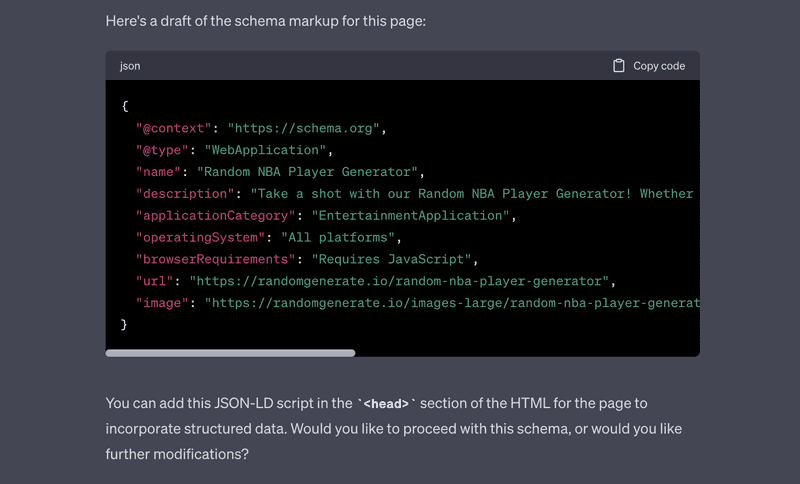Click the Copy code button
The image size is (800, 484).
pyautogui.click(x=648, y=66)
